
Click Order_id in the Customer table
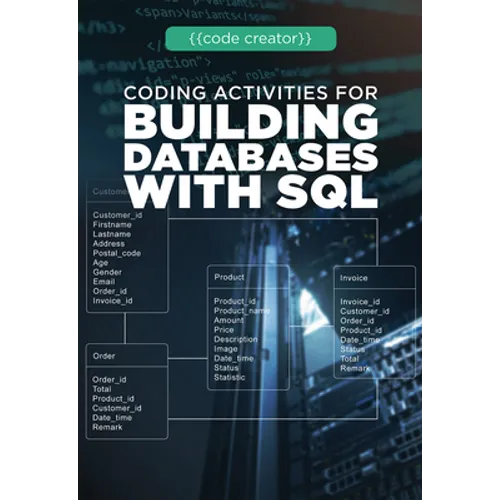pyautogui.click(x=110, y=291)
